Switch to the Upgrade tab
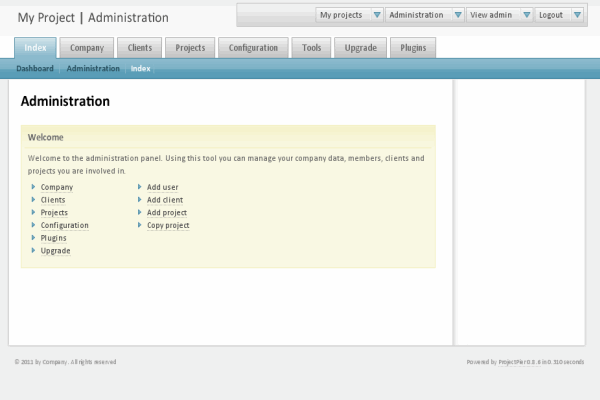Viewport: 600px width, 400px height. coord(360,48)
